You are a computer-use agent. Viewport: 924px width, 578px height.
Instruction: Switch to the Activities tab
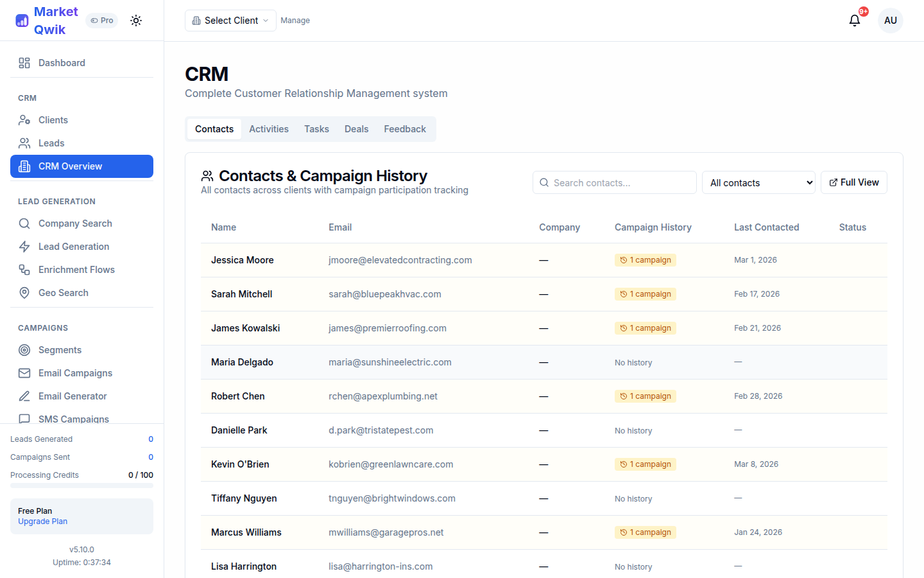click(269, 128)
